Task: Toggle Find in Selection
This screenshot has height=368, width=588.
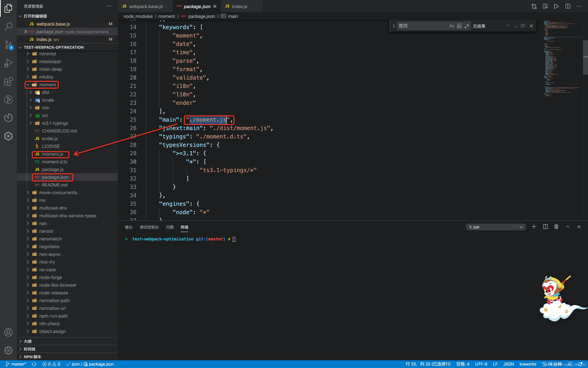Action: point(523,26)
